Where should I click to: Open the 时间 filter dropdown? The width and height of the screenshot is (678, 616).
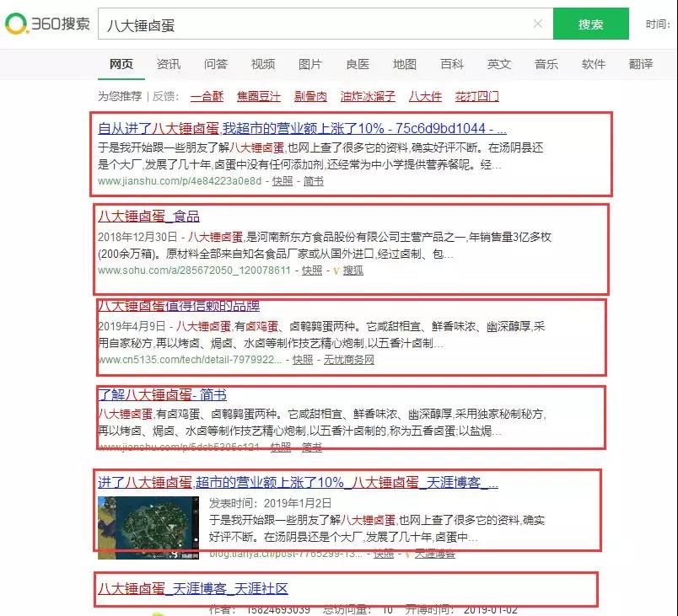point(658,24)
